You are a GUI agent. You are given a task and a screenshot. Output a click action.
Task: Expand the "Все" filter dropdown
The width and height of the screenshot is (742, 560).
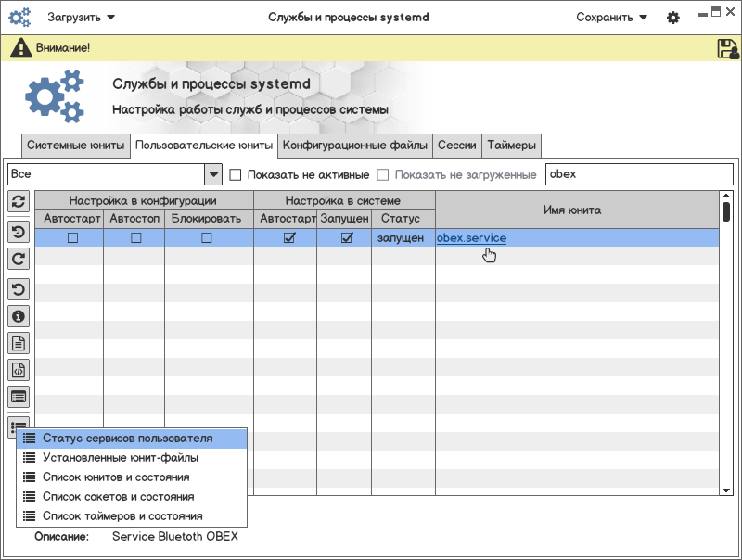212,174
